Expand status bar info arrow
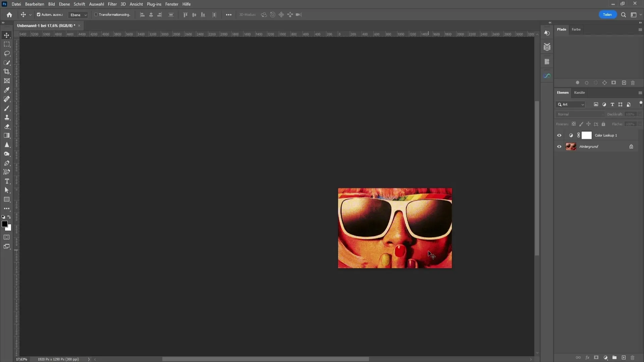 (x=89, y=359)
